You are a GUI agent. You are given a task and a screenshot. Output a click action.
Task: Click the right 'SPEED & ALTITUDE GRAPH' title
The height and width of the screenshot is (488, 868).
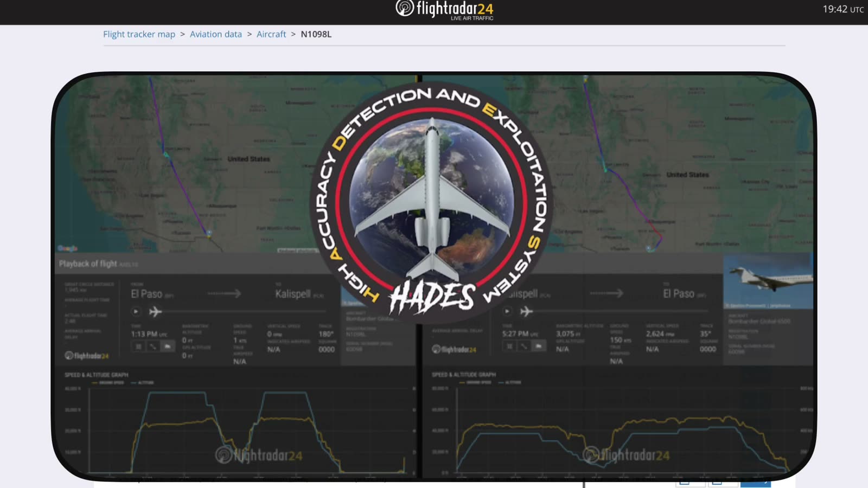[x=464, y=375]
